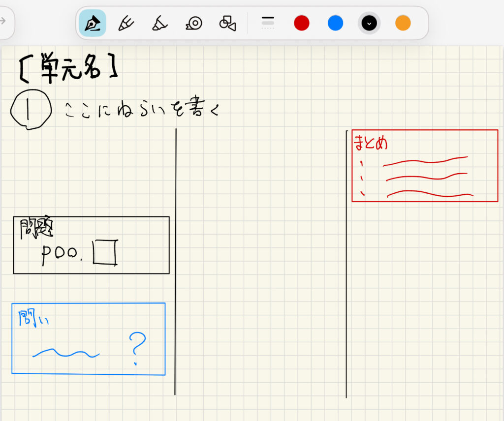Pick the red pen color
Viewport: 504px width, 421px height.
coord(302,23)
